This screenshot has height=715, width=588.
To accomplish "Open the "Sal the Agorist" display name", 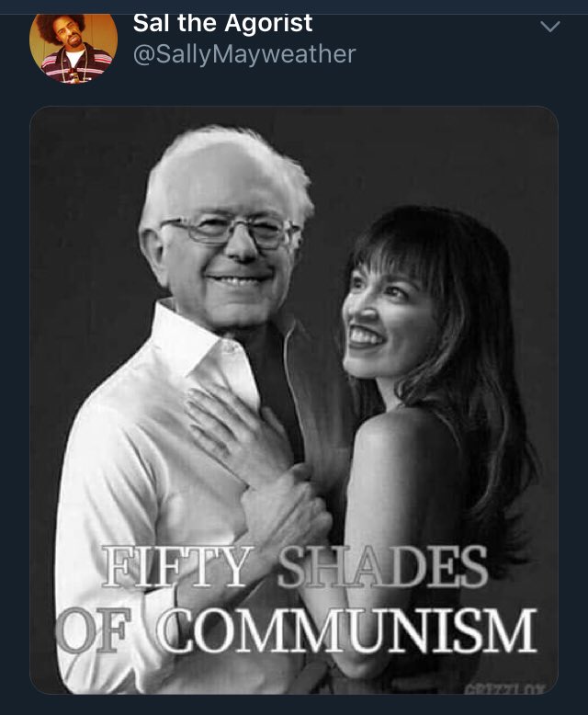I will 223,24.
